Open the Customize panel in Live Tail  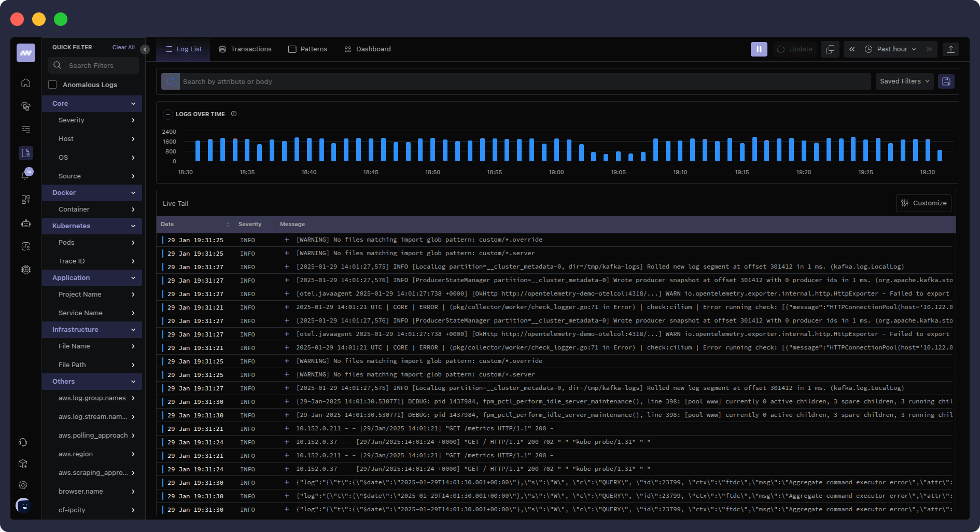pos(923,203)
